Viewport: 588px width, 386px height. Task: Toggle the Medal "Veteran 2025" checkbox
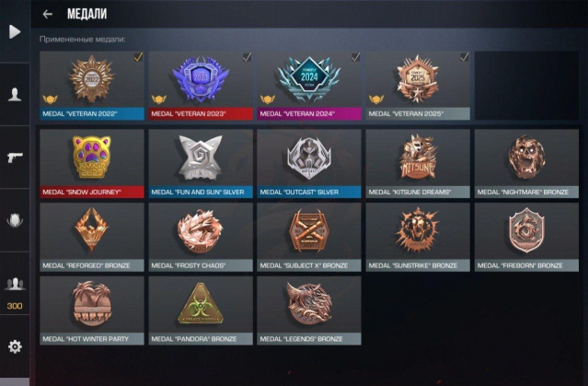click(x=465, y=57)
